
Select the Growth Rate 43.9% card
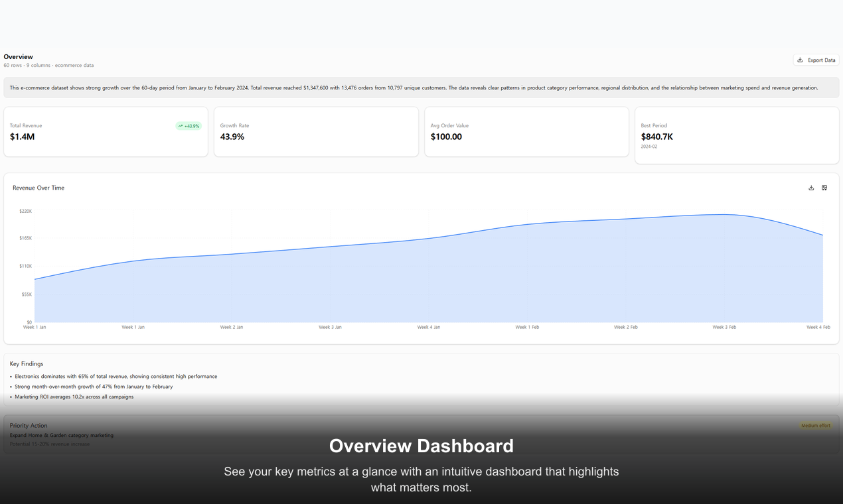316,131
